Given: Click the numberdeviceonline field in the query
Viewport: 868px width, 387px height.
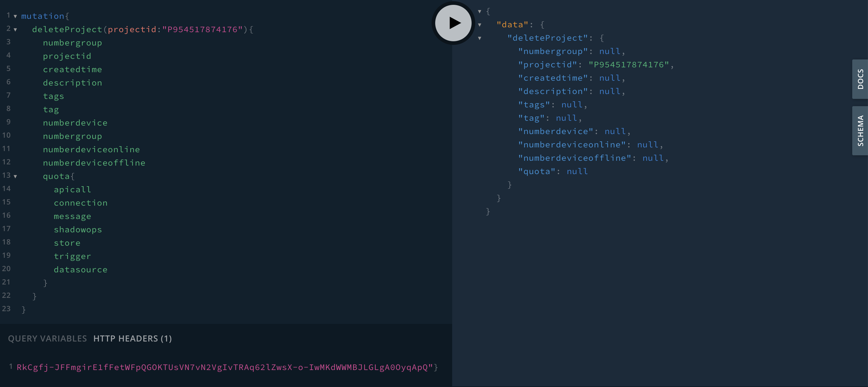Looking at the screenshot, I should pyautogui.click(x=91, y=149).
